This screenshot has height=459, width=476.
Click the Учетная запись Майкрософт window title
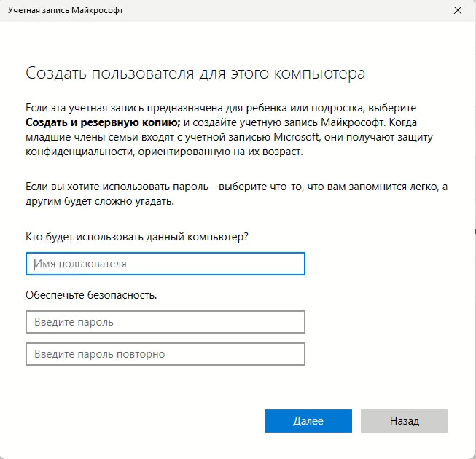(66, 10)
